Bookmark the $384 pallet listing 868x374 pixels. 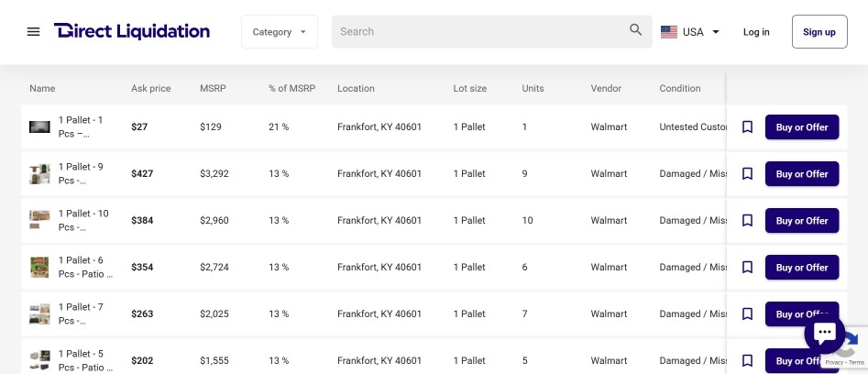(747, 221)
